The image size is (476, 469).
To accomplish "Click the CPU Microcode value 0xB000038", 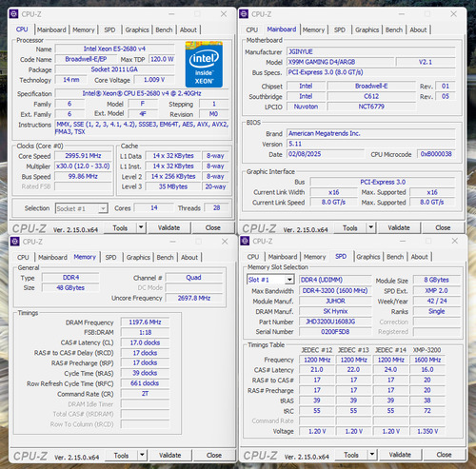I will point(436,154).
